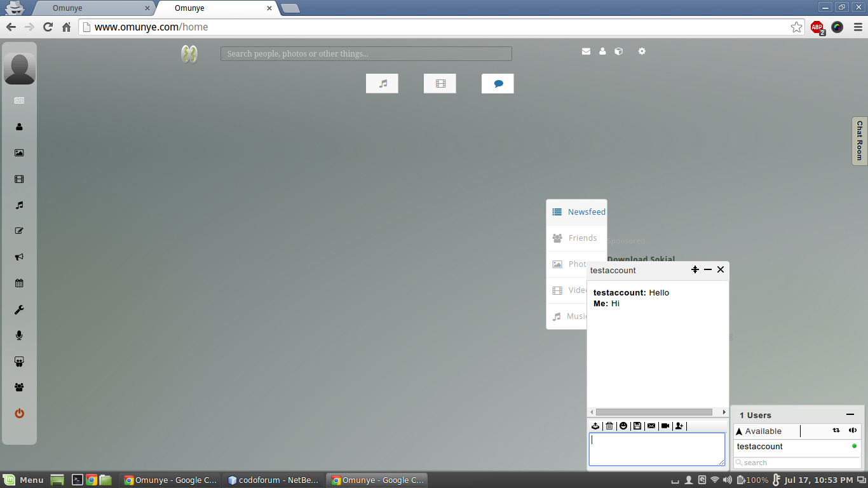Select Friends in the popup menu
868x488 pixels.
[x=577, y=238]
